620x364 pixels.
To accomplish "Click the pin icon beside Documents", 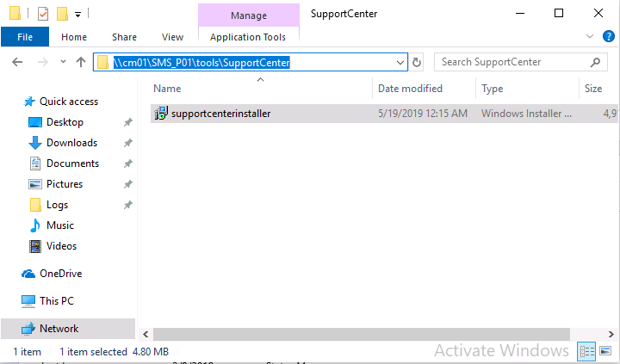I will click(x=127, y=163).
